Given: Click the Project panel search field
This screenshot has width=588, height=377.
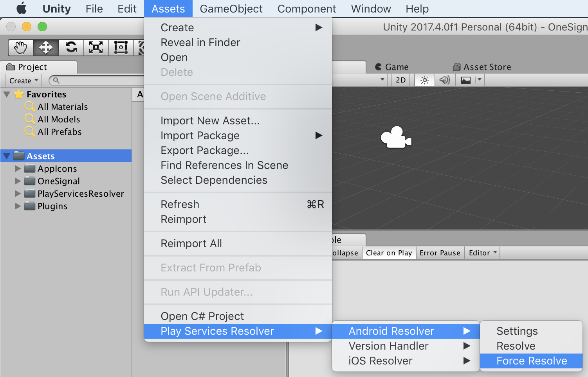Looking at the screenshot, I should (97, 80).
